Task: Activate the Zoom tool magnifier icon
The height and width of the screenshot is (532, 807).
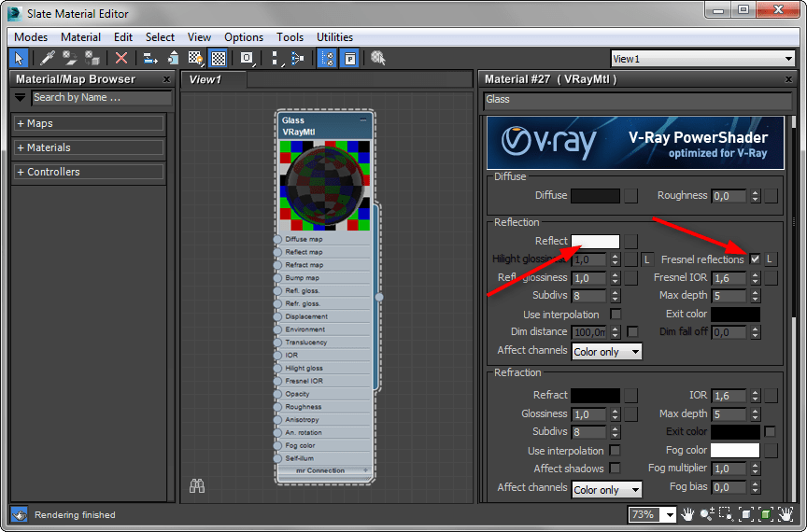Action: (x=708, y=514)
